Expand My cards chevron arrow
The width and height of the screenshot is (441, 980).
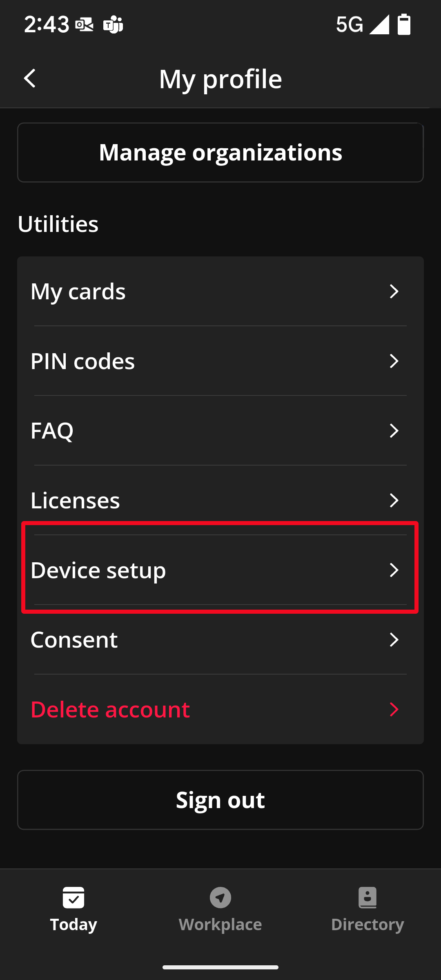[394, 291]
